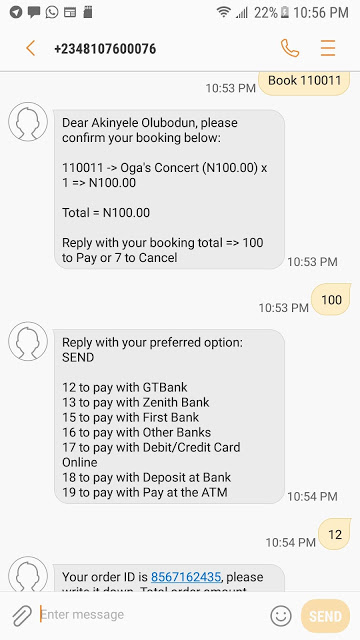Tap the paperclip attachment icon
The image size is (360, 640).
coord(22,616)
